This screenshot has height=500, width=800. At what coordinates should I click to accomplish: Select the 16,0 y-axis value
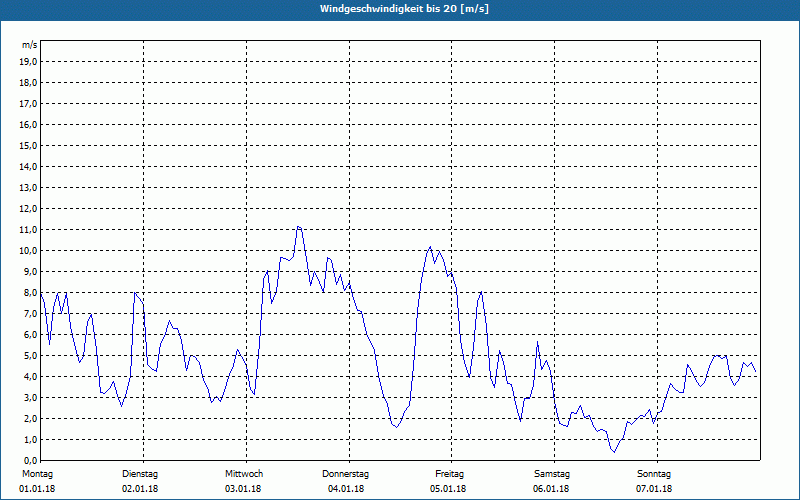coord(29,124)
